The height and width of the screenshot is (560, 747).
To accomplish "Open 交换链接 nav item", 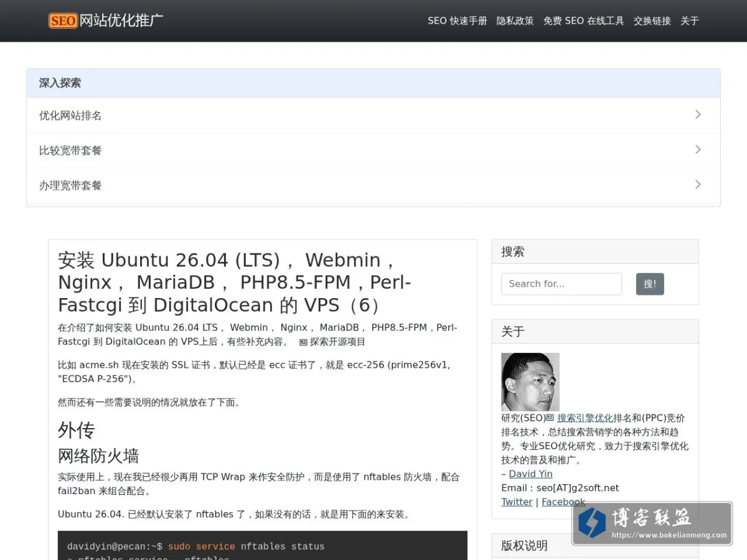I will [652, 21].
